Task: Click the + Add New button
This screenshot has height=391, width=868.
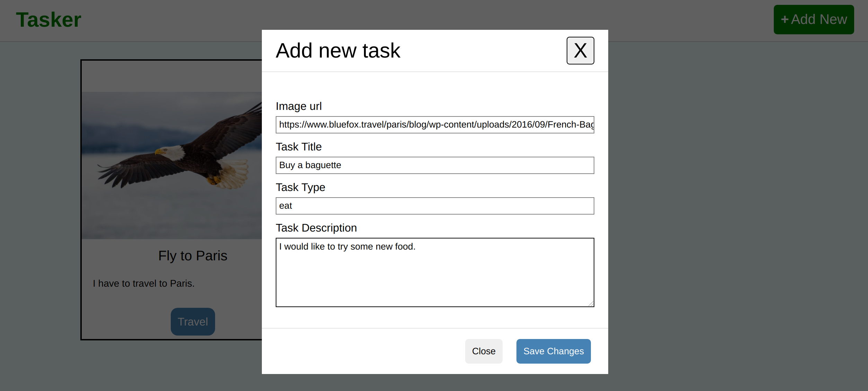Action: pyautogui.click(x=814, y=19)
